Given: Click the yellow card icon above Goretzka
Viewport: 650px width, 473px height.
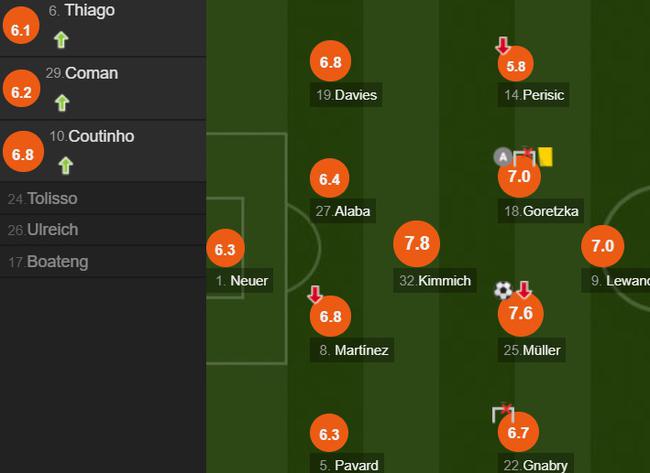Looking at the screenshot, I should coord(546,157).
